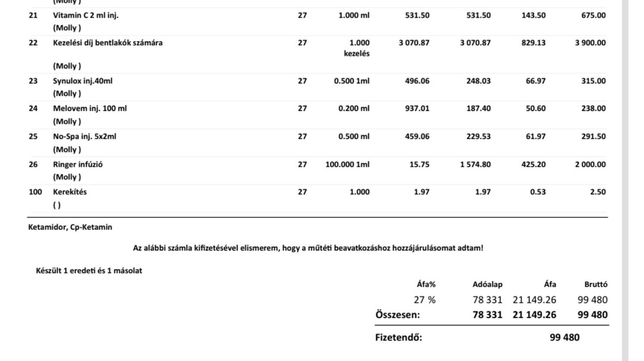Click the Áfa% column header in summary
The height and width of the screenshot is (361, 644).
point(426,285)
